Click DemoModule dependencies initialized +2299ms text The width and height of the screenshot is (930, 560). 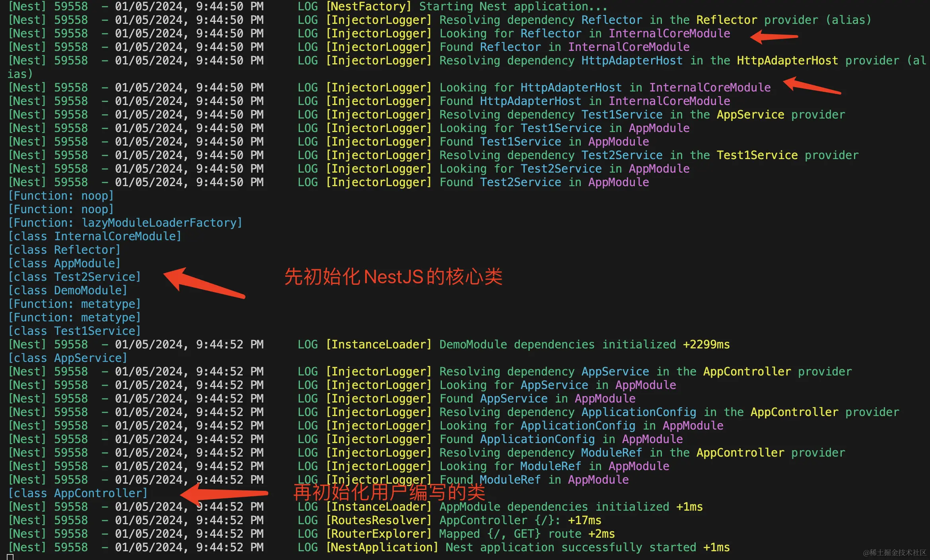(x=584, y=344)
